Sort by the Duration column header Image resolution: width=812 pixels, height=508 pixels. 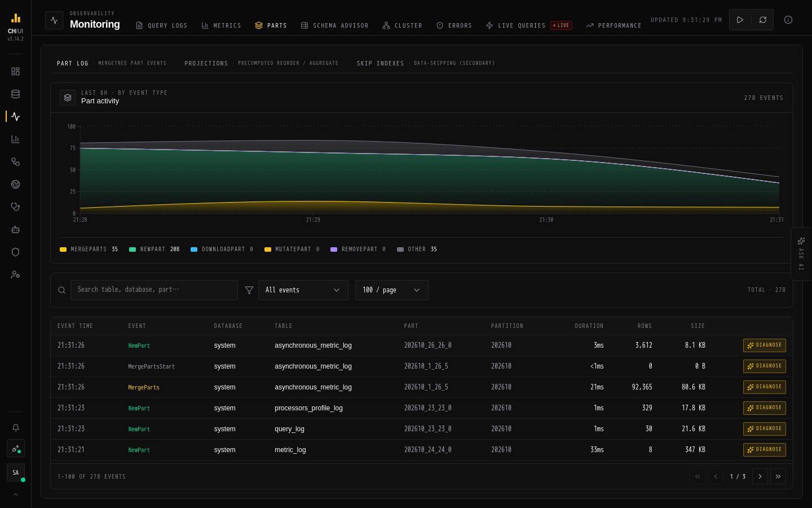click(589, 326)
